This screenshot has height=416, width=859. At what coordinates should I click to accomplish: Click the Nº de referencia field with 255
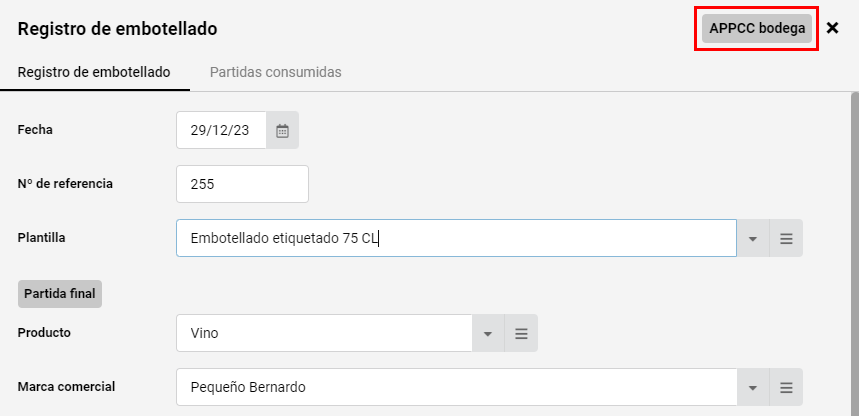(x=242, y=184)
